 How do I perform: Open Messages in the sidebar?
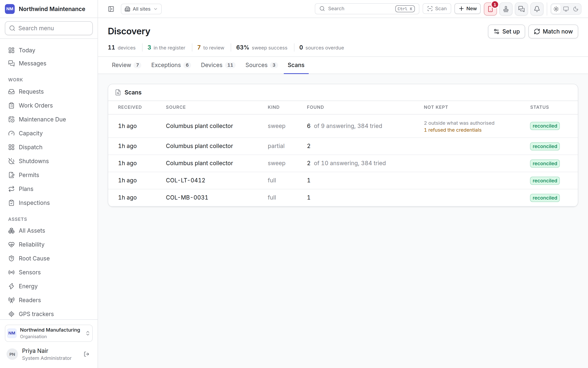click(x=49, y=63)
